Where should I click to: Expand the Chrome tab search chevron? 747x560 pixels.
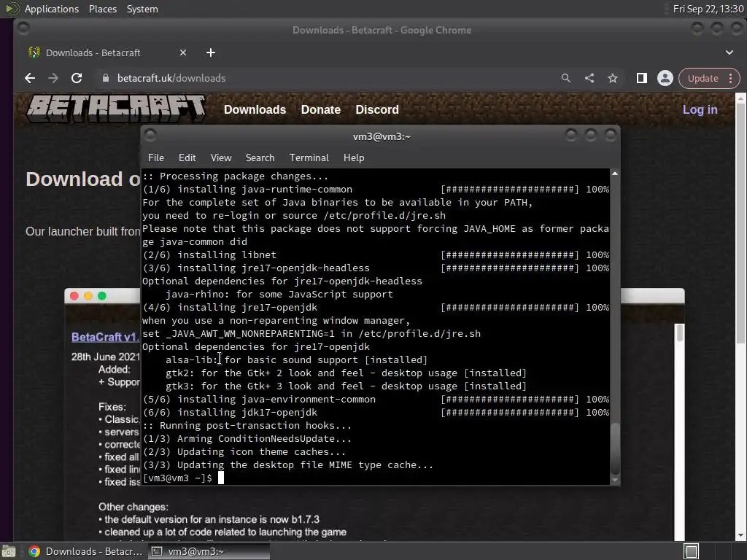(x=729, y=52)
